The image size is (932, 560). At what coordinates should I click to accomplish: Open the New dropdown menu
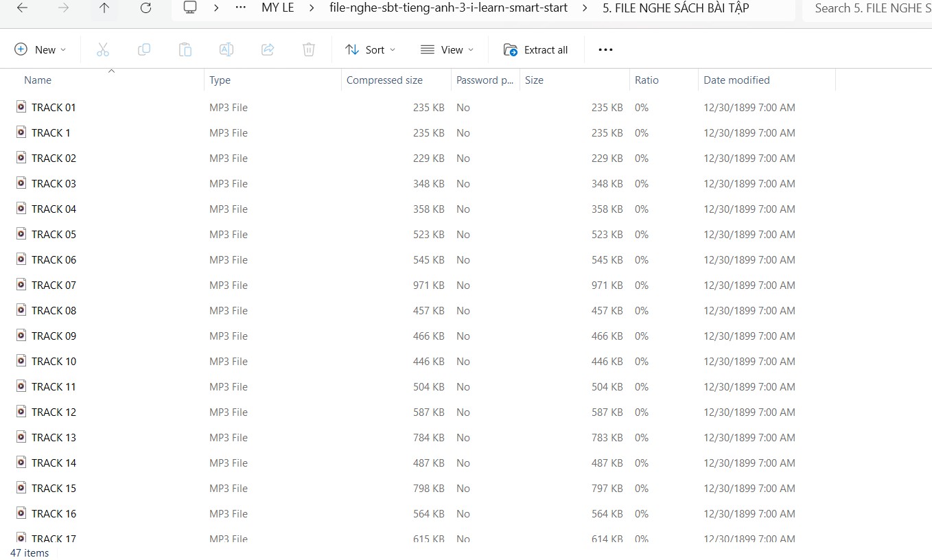40,49
